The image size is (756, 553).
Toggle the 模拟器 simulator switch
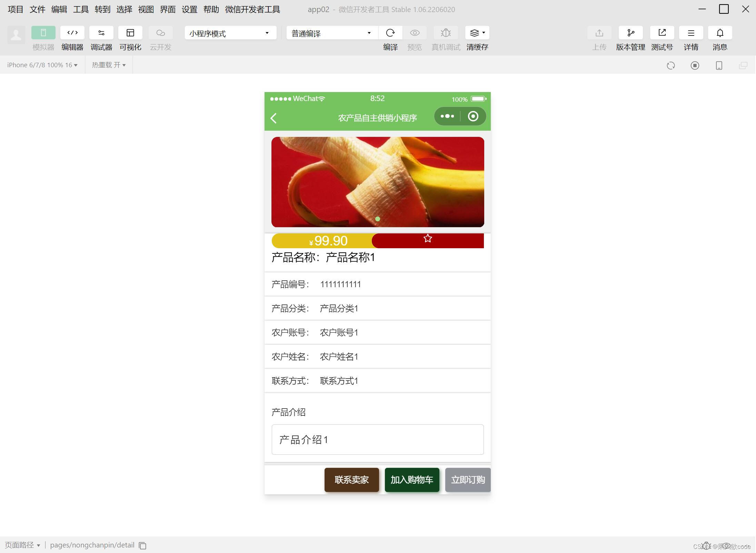[x=43, y=33]
